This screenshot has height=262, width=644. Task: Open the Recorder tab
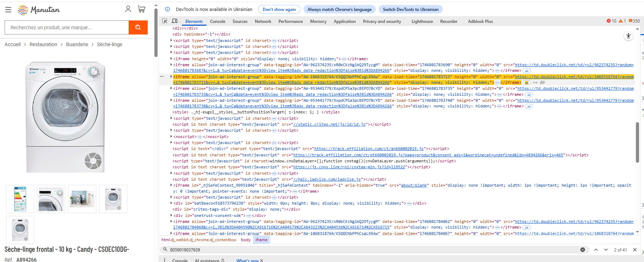click(x=449, y=21)
